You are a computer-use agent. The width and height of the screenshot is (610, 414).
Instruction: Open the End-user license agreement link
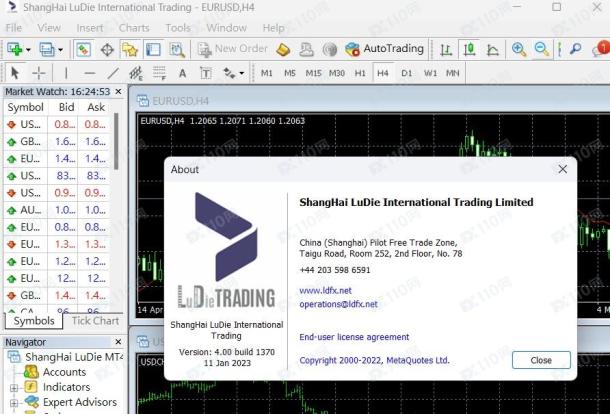click(x=354, y=337)
